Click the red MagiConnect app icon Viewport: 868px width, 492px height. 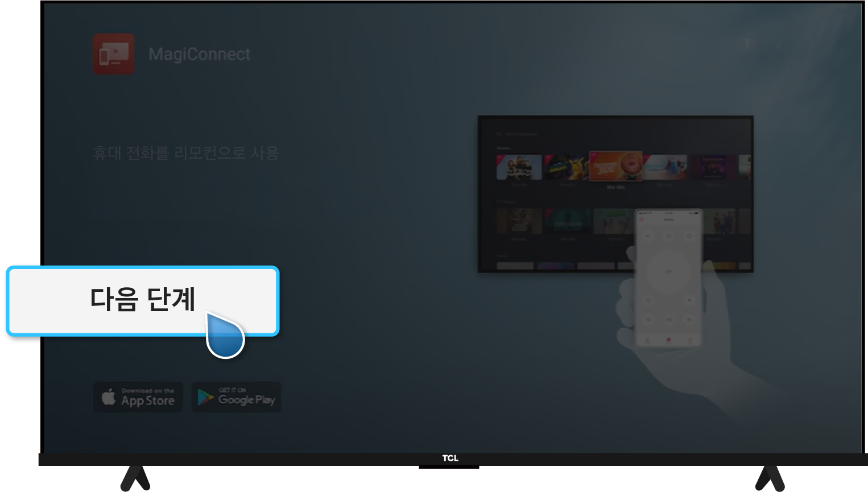(114, 54)
